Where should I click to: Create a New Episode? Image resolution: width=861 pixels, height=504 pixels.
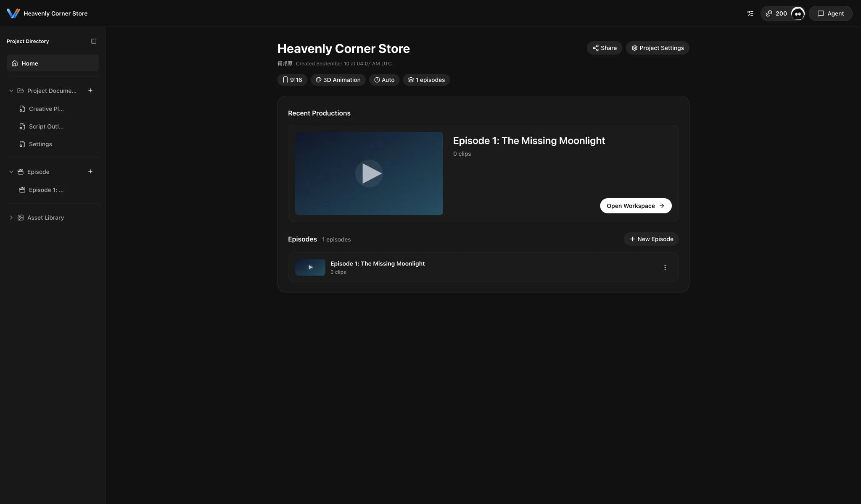tap(651, 239)
